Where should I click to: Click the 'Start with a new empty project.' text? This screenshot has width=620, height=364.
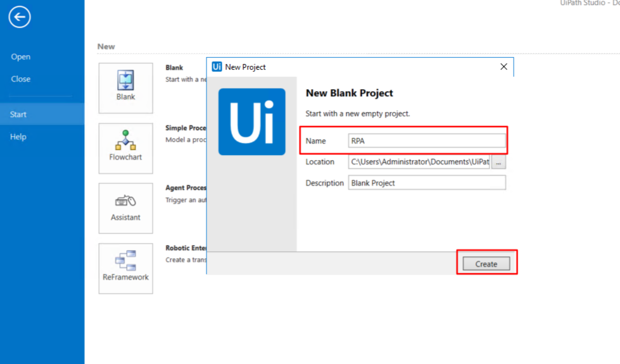358,114
